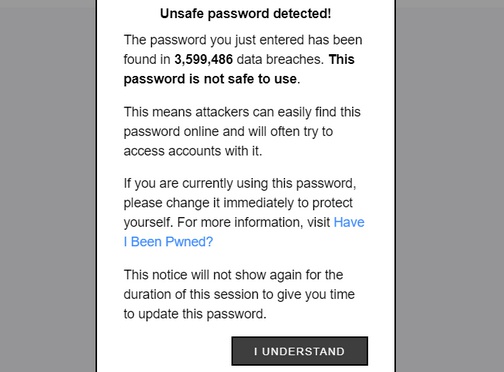
Task: Click 'please change it immediately to protect' line
Action: 238,203
